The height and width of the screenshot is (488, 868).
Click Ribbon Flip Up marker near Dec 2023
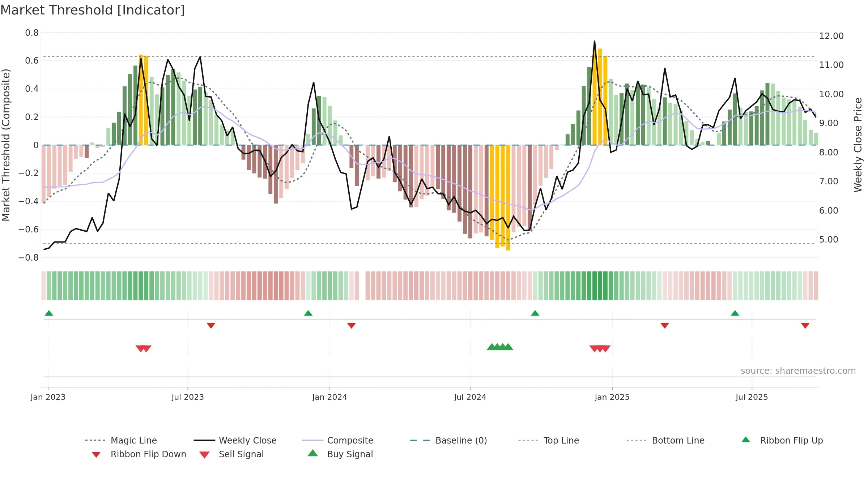tap(308, 313)
